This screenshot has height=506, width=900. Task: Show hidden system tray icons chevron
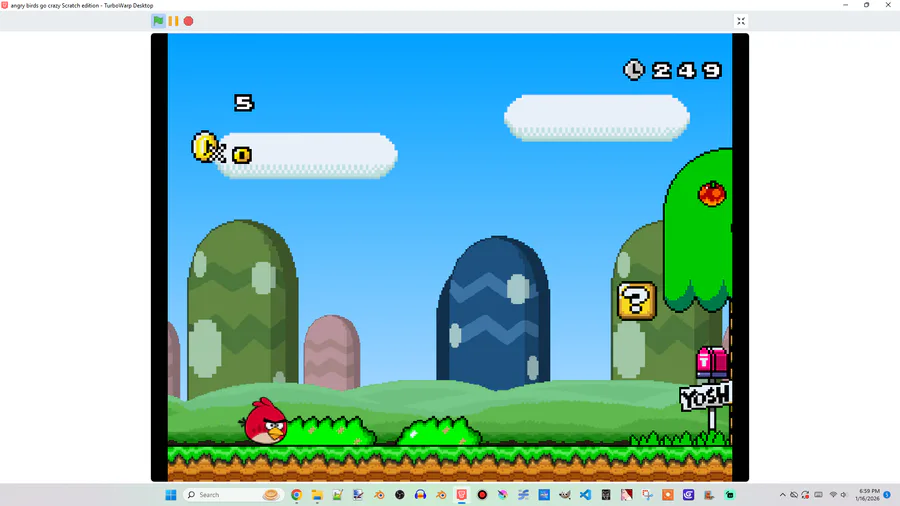click(783, 495)
